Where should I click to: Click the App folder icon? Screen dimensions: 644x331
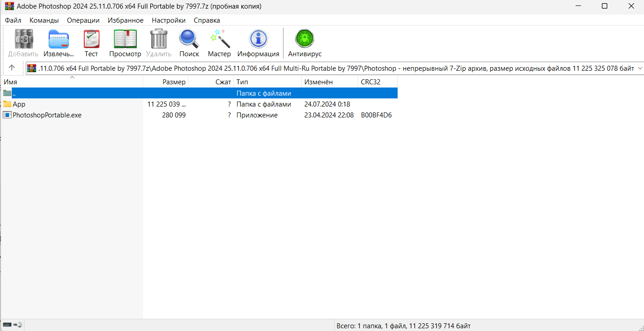click(7, 104)
